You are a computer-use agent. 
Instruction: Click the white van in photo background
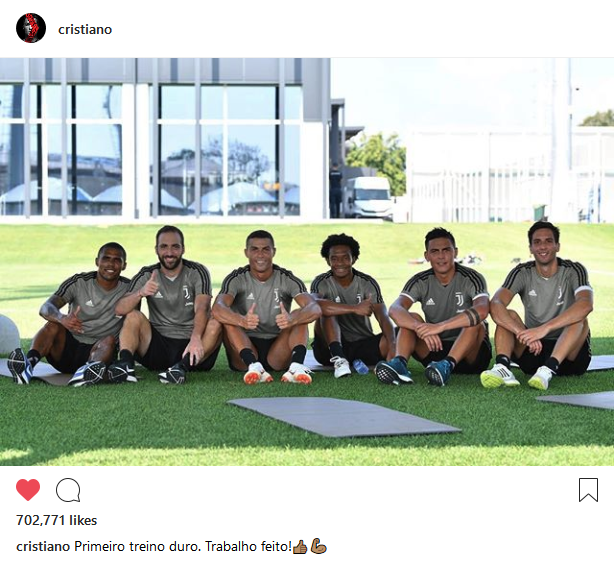click(x=367, y=197)
